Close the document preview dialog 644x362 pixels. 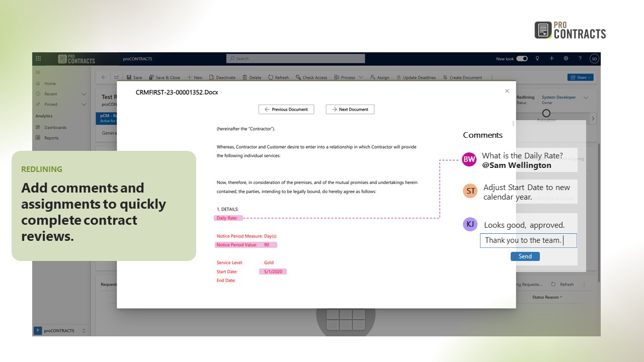[507, 91]
